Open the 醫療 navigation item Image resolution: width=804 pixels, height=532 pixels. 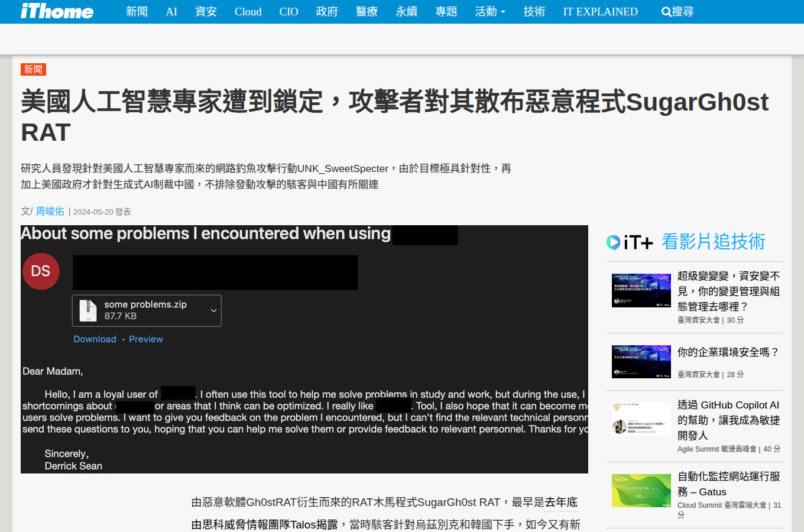367,12
